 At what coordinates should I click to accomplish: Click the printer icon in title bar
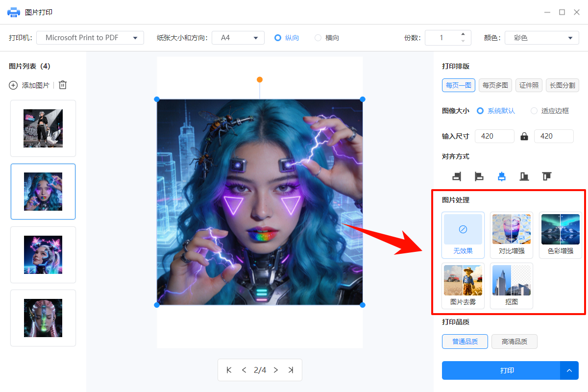click(13, 12)
